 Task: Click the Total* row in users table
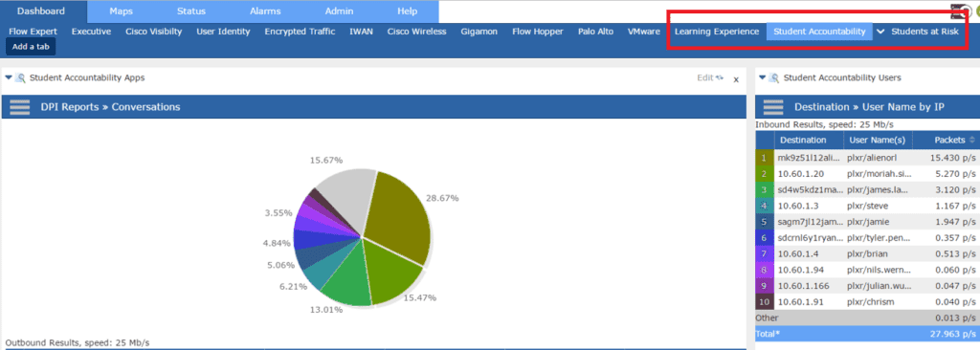tap(867, 334)
